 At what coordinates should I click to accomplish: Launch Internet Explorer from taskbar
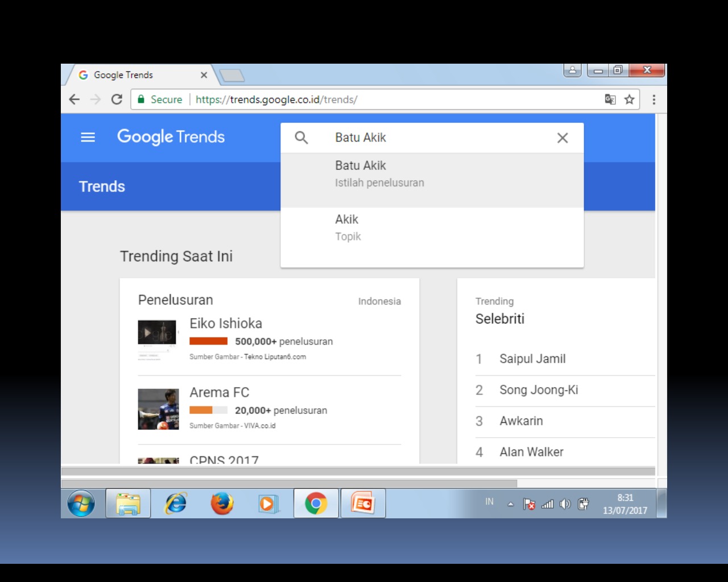(x=176, y=504)
